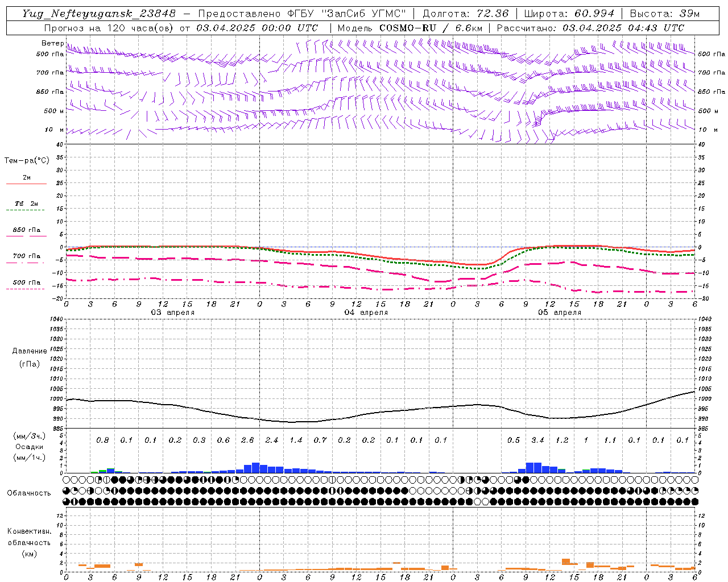Click the 1.2 three-hour precipitation value
The image size is (728, 582).
562,440
